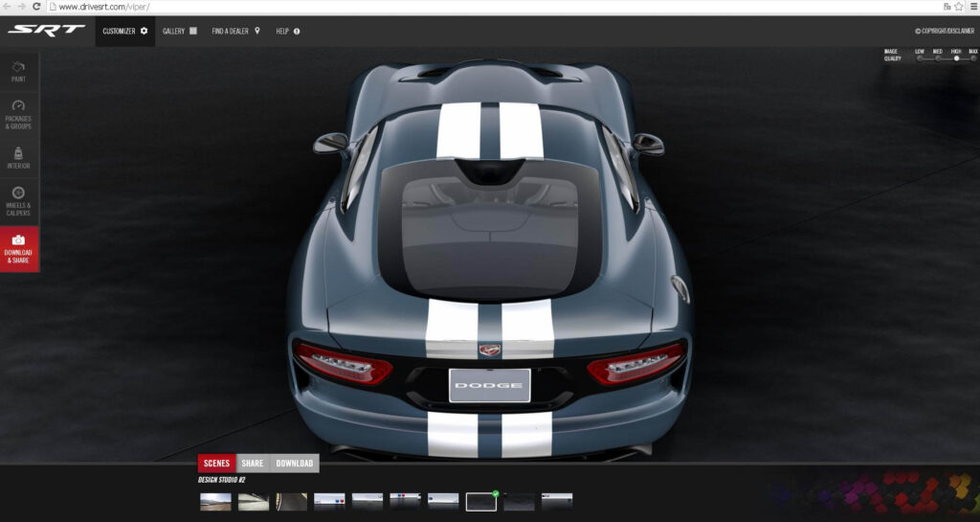
Task: Select the second scene thumbnail showing a tunnel
Action: coord(254,501)
